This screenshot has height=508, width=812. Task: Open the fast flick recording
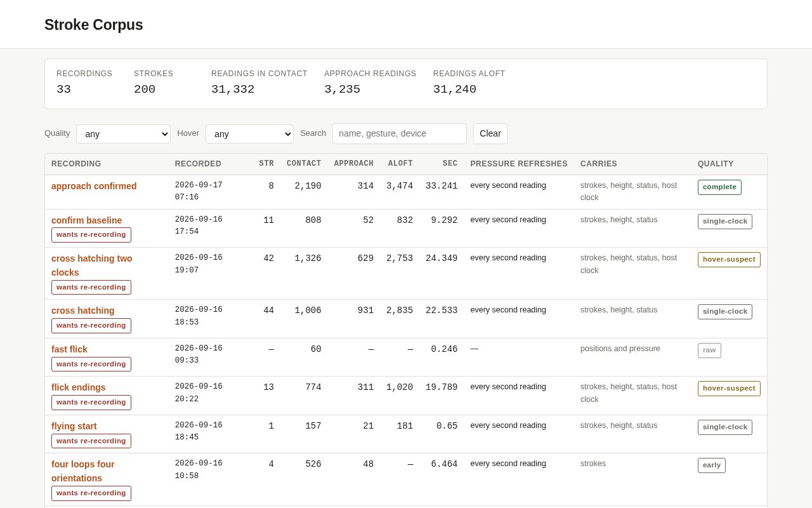(x=69, y=349)
